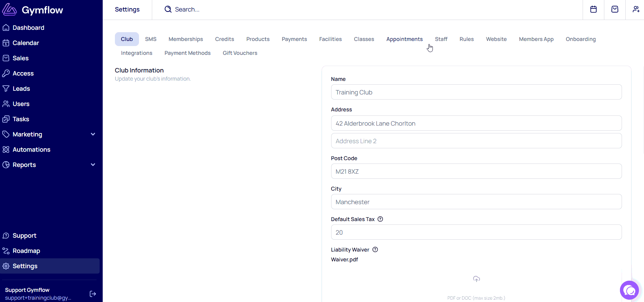Open the Facilities settings tab

coord(330,39)
